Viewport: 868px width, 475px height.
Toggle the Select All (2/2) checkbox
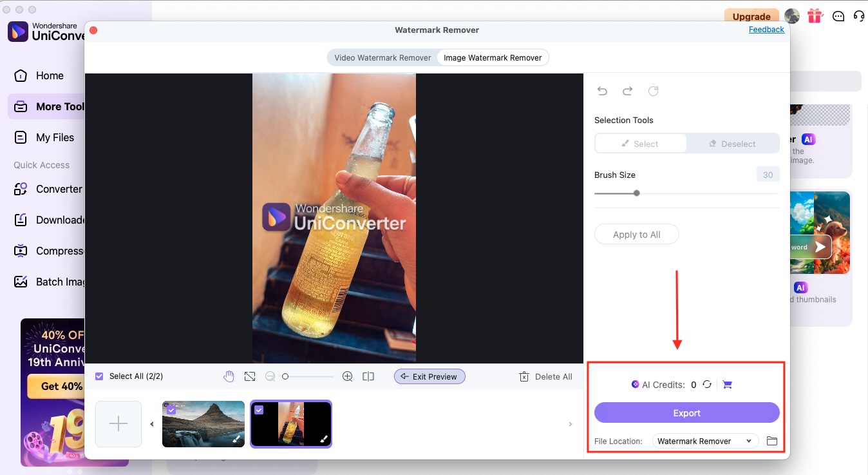pos(99,376)
